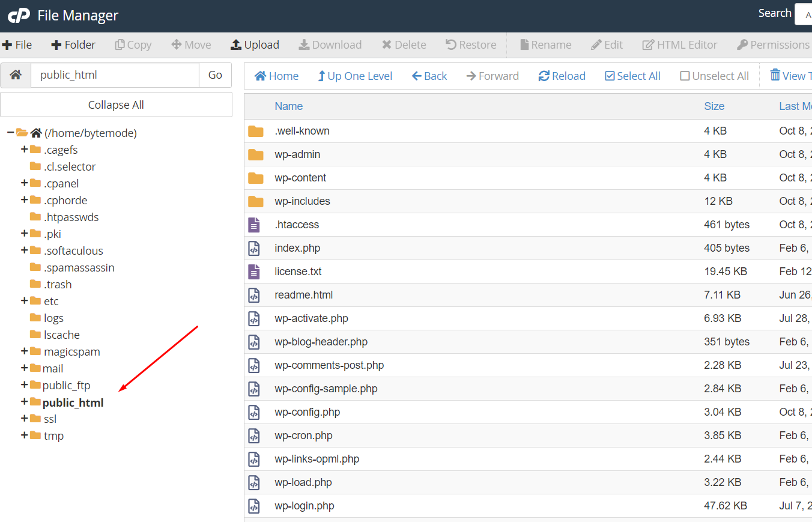Image resolution: width=812 pixels, height=522 pixels.
Task: Collapse the /home/bytemode root tree
Action: (11, 133)
